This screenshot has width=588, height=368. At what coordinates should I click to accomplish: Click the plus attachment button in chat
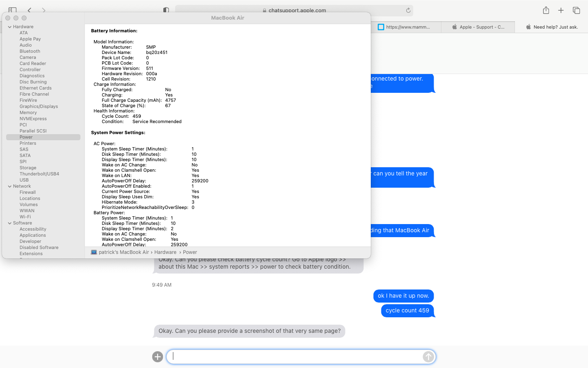click(158, 357)
